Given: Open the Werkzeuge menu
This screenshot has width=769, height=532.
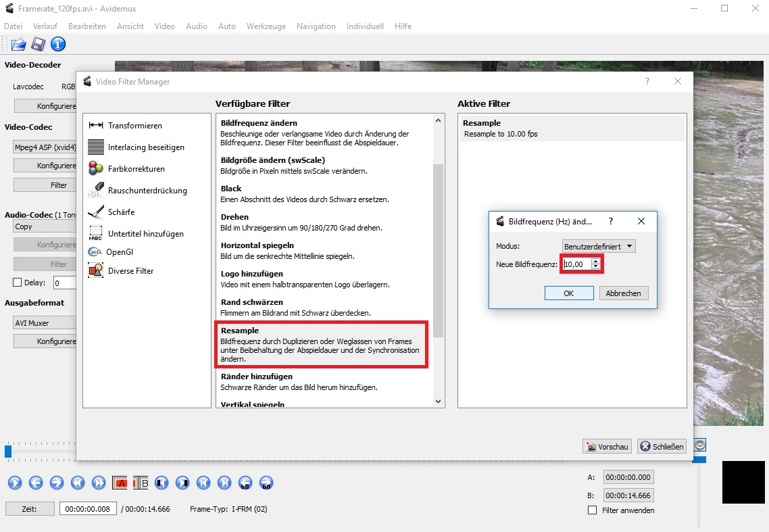Looking at the screenshot, I should tap(266, 26).
